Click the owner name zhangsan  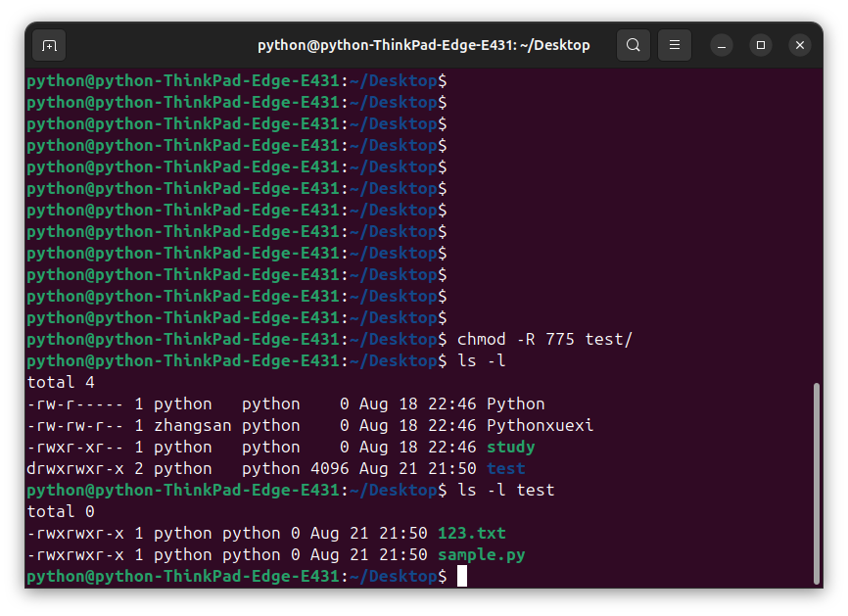[x=193, y=426]
